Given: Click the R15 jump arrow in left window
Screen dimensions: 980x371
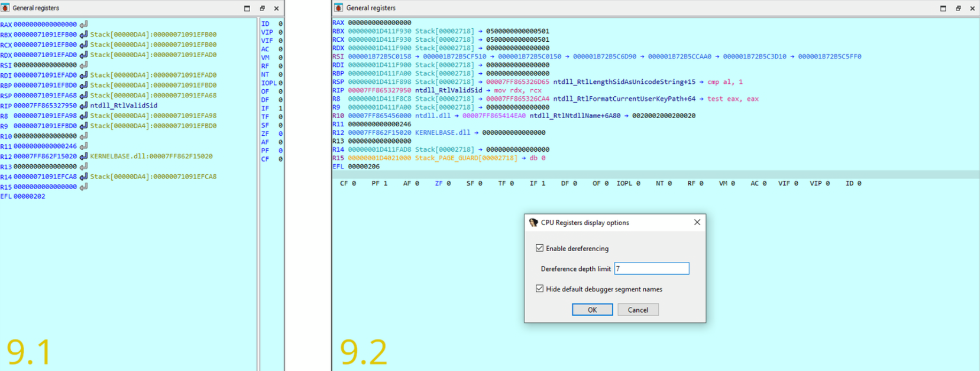Looking at the screenshot, I should pos(83,187).
